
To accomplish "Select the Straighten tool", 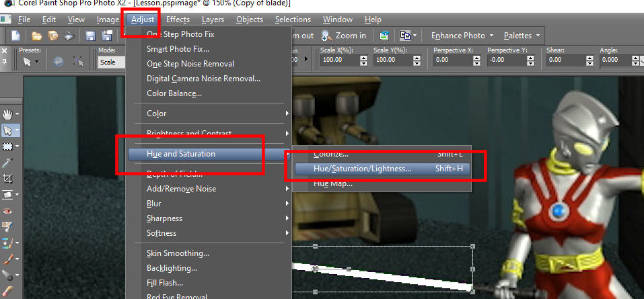I will [x=8, y=194].
